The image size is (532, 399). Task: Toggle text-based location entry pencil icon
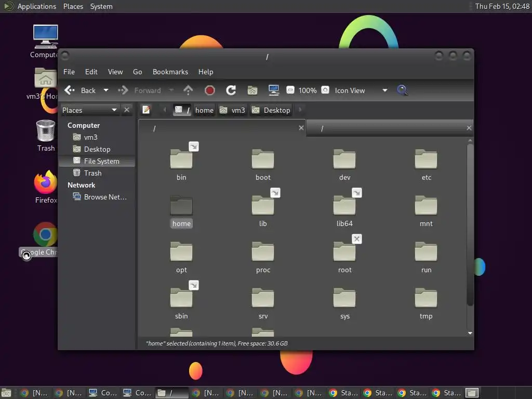(x=146, y=110)
